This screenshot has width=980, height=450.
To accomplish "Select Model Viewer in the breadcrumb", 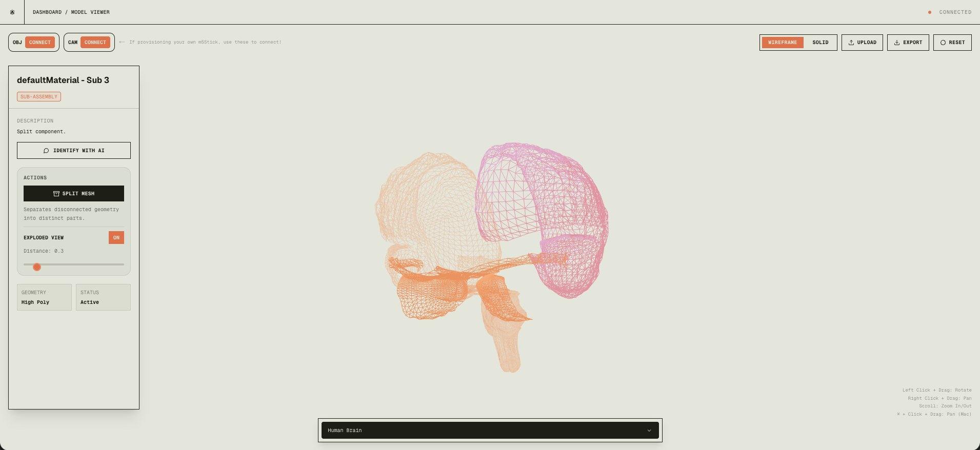I will 90,12.
